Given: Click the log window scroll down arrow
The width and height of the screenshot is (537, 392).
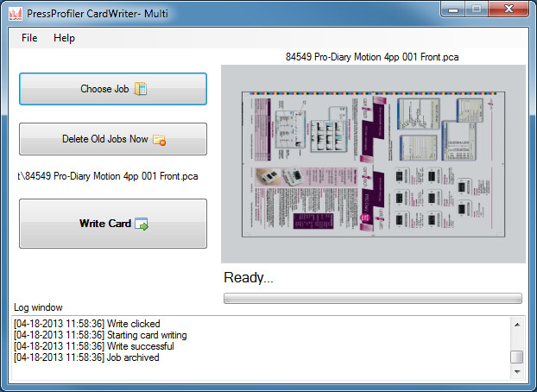Looking at the screenshot, I should click(x=516, y=371).
